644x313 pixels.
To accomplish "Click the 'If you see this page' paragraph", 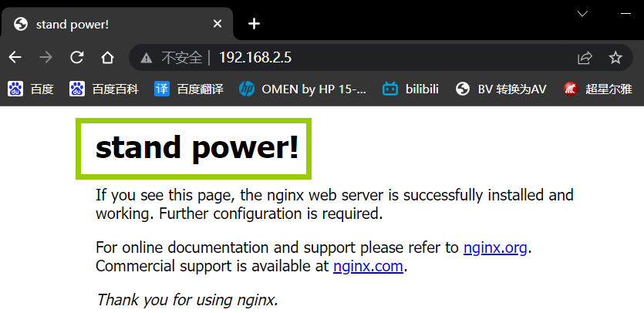I will click(x=334, y=204).
